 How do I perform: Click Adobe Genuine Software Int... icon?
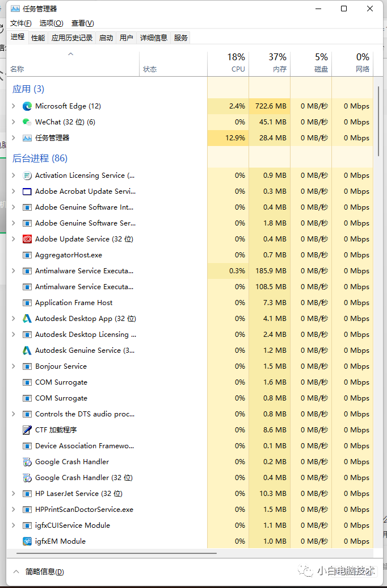(27, 207)
